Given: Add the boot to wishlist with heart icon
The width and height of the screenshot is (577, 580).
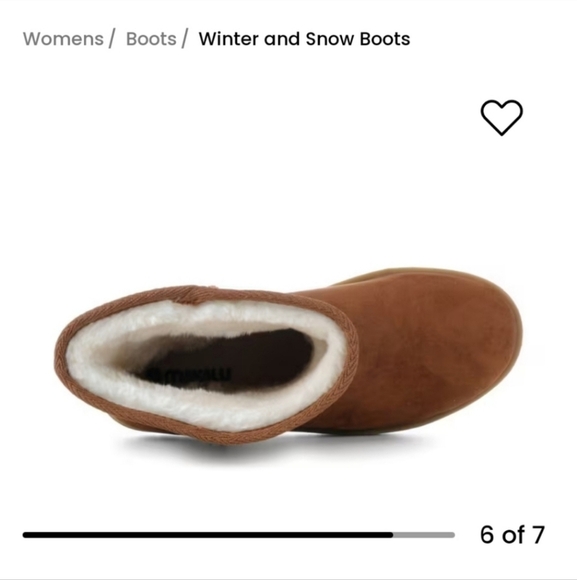Looking at the screenshot, I should click(x=502, y=117).
